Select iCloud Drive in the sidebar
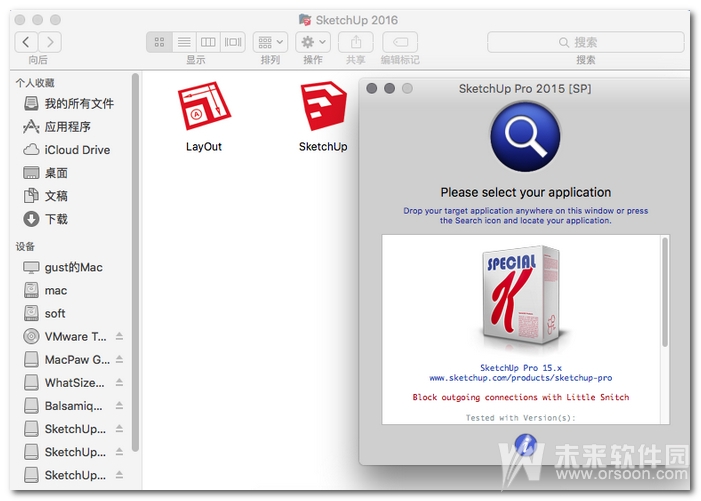This screenshot has height=501, width=701. (77, 150)
